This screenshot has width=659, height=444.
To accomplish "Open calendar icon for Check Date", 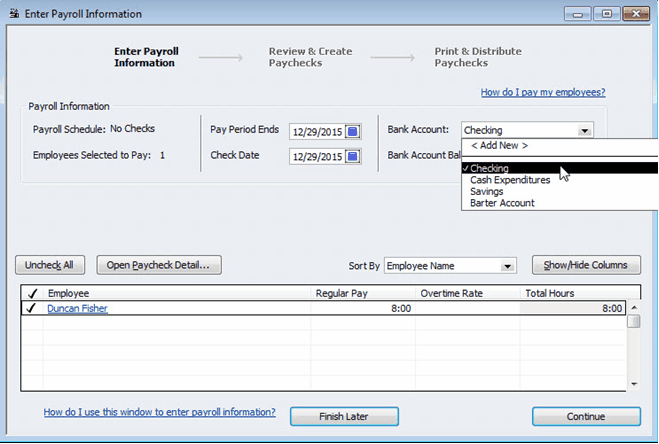I will (x=352, y=156).
